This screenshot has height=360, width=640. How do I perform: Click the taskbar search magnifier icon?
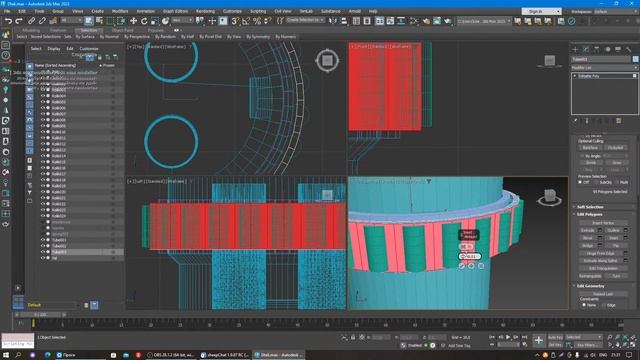coord(18,355)
